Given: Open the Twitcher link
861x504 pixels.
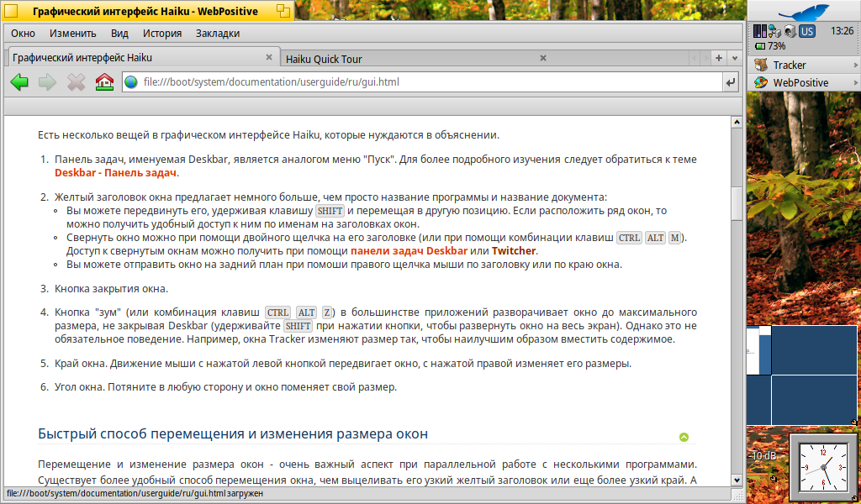Looking at the screenshot, I should (513, 251).
